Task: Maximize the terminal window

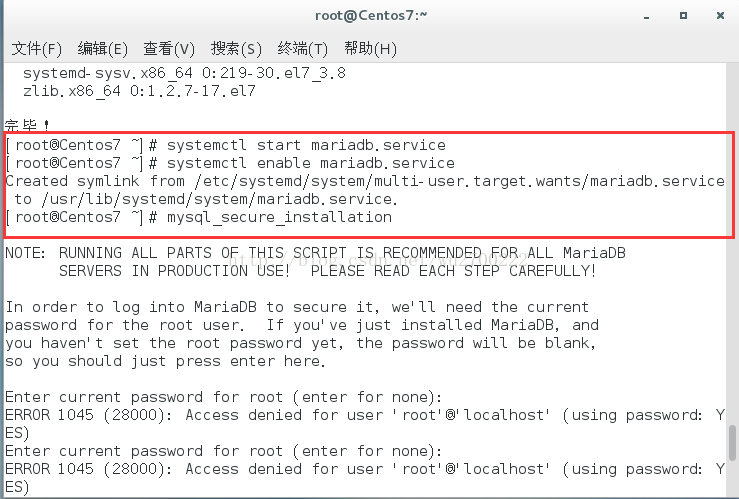Action: click(683, 16)
